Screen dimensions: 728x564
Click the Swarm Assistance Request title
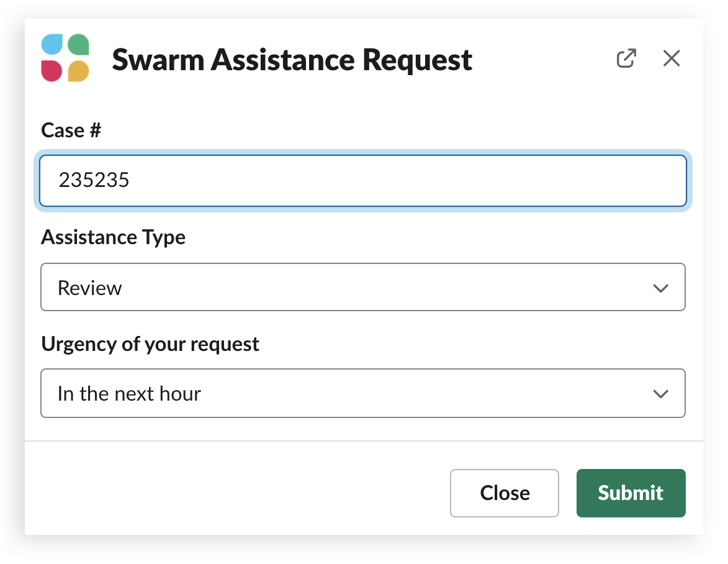292,60
